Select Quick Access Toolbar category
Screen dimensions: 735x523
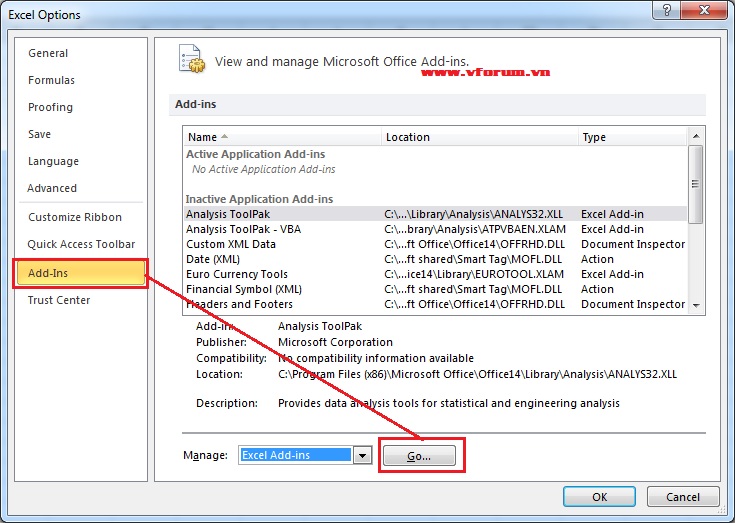pos(81,244)
